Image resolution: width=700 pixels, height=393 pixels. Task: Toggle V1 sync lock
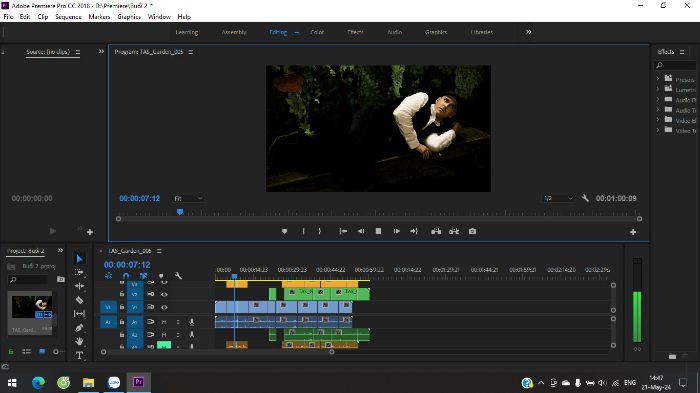[x=150, y=307]
